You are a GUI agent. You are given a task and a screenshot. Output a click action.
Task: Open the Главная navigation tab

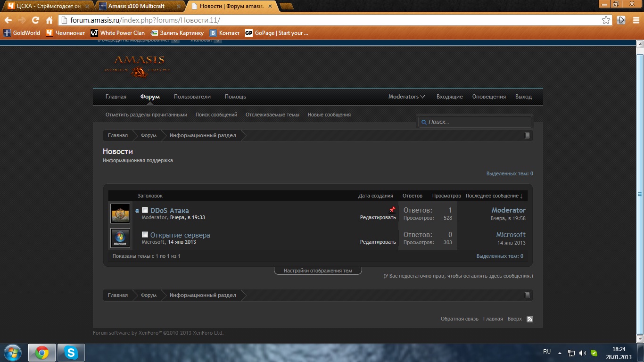coord(116,97)
